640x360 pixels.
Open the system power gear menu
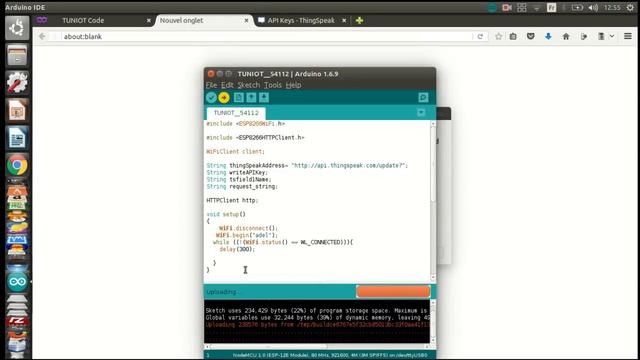[x=631, y=8]
